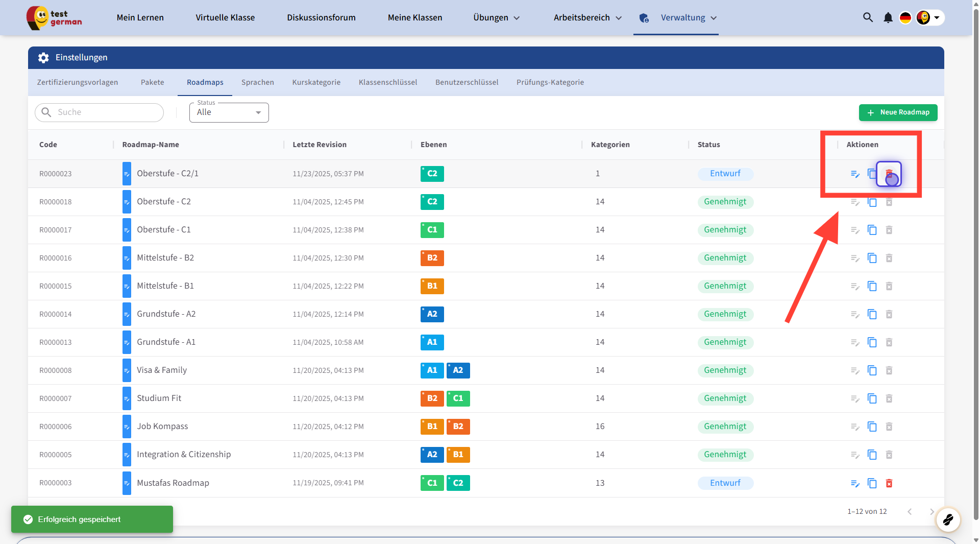Click the search magnifier icon in header

tap(868, 17)
